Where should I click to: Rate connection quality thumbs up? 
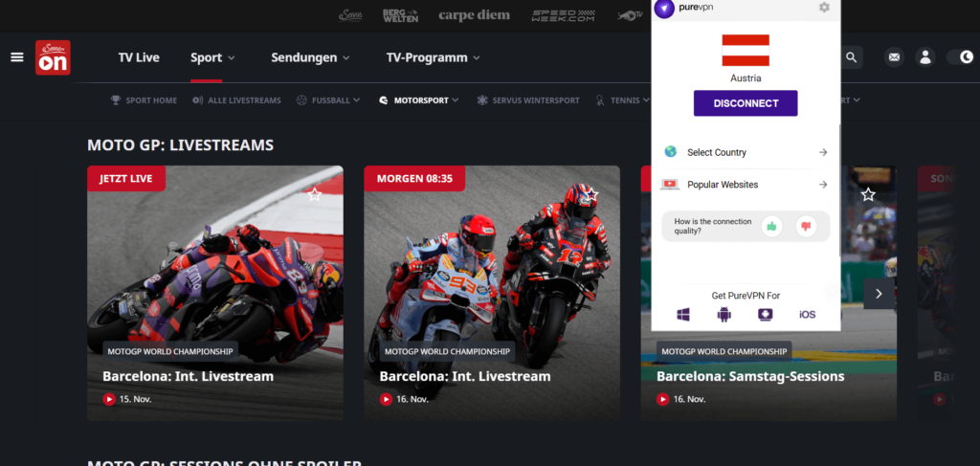point(771,227)
